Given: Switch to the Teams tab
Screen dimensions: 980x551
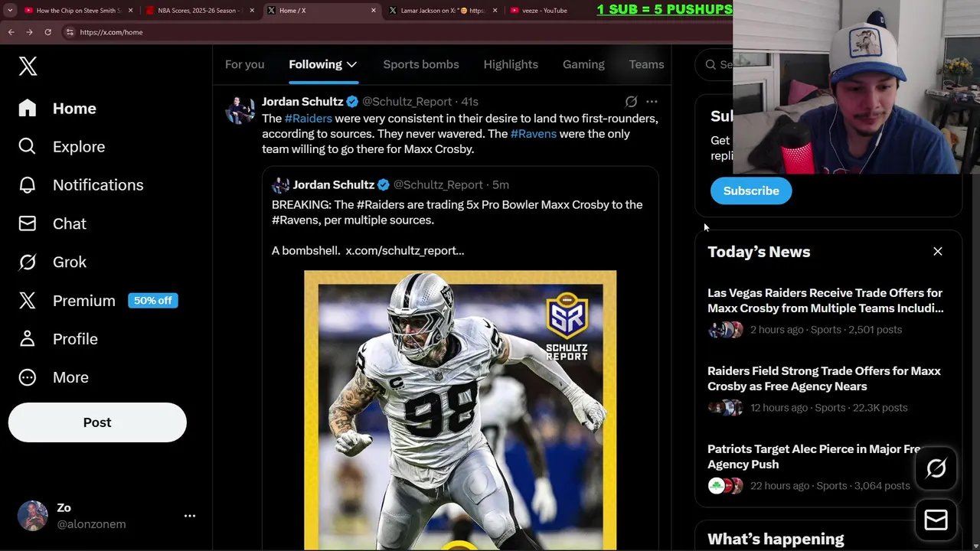Looking at the screenshot, I should click(x=646, y=64).
